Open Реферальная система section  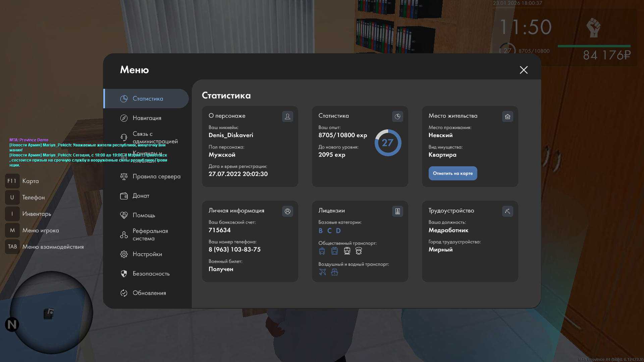[150, 235]
